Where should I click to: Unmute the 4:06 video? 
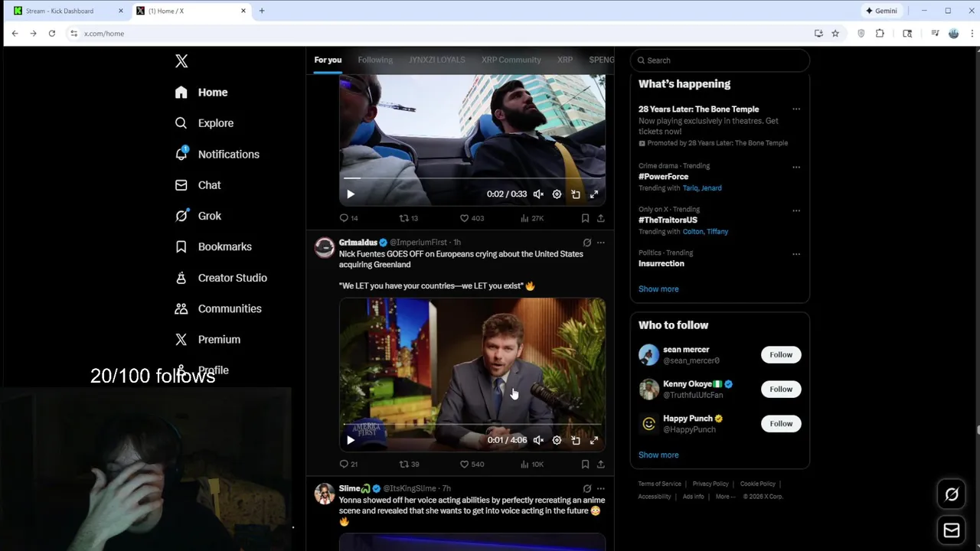(x=538, y=440)
